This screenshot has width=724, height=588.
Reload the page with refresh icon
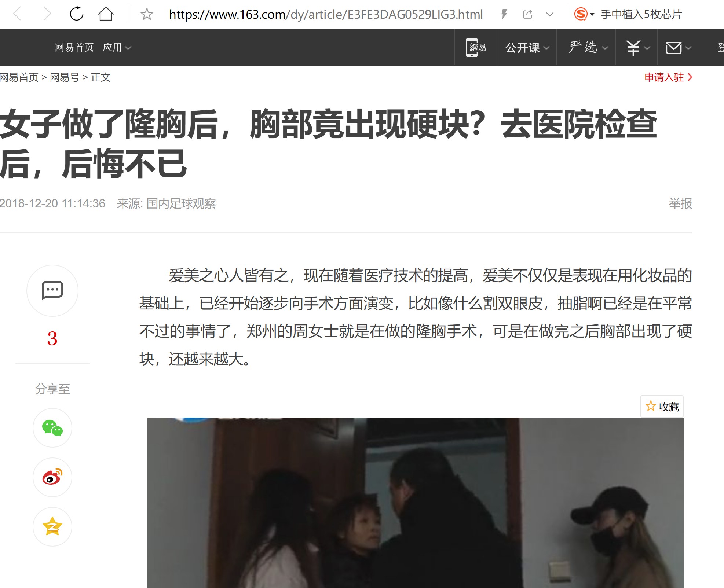[x=77, y=14]
